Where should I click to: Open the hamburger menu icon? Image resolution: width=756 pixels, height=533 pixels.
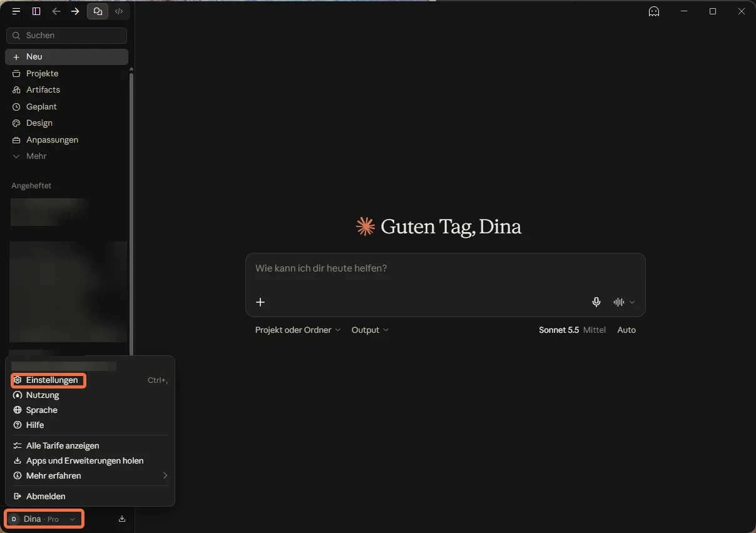(x=16, y=11)
